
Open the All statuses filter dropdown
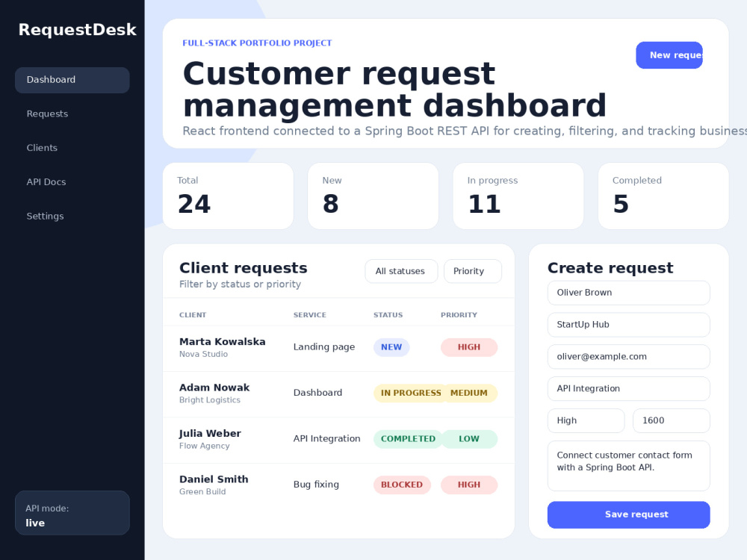pos(401,272)
